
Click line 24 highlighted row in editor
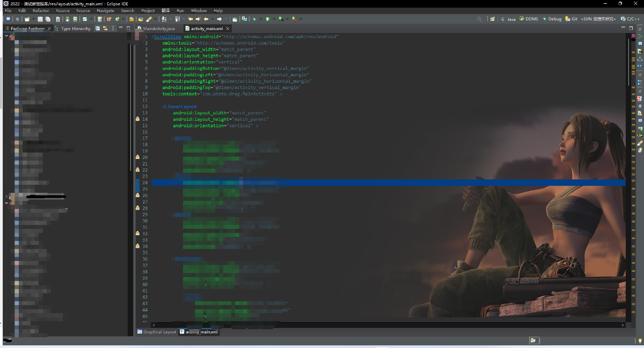pos(389,183)
